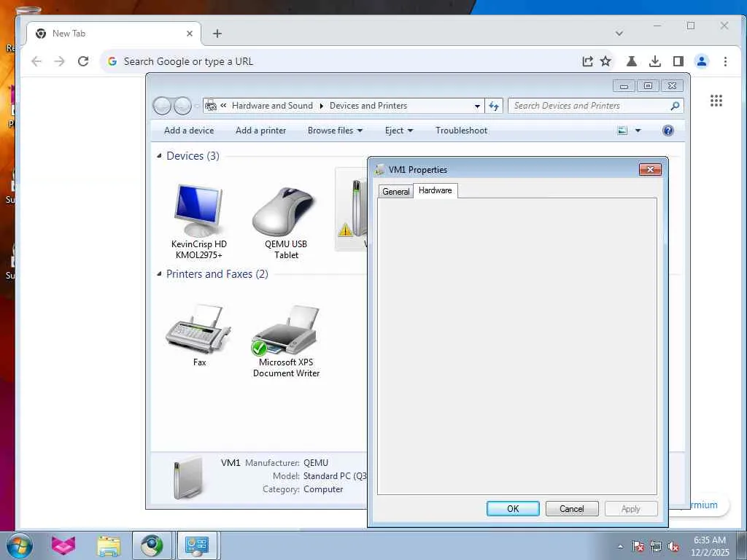Open File Explorer from taskbar
This screenshot has width=747, height=560.
[109, 545]
